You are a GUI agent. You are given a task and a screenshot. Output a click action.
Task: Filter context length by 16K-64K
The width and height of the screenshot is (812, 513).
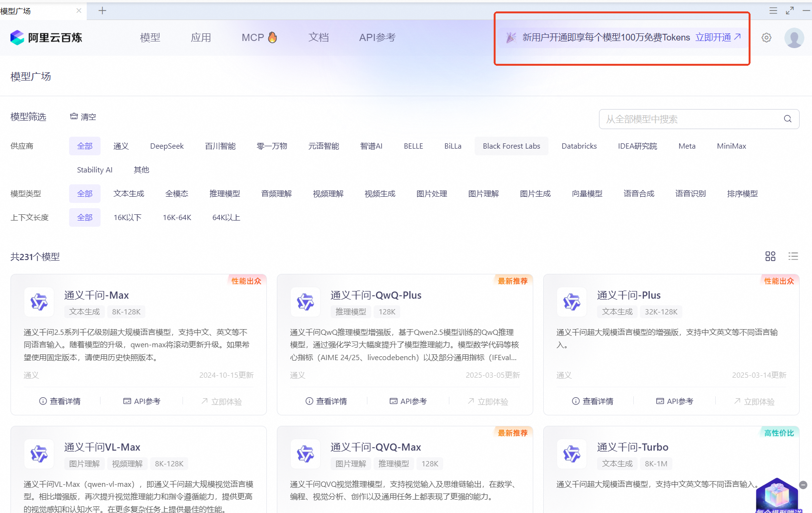[x=177, y=217]
